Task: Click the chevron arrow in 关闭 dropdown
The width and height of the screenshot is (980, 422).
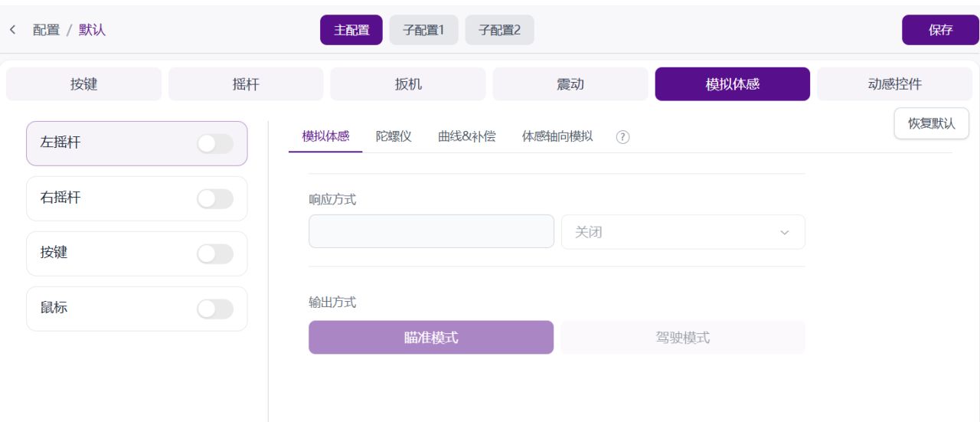Action: 783,232
